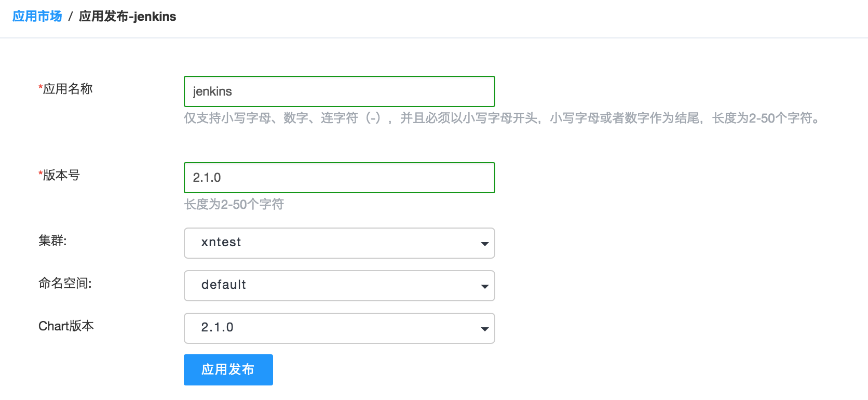The image size is (868, 400).
Task: Open the Chart版本 dropdown arrow
Action: (x=484, y=328)
